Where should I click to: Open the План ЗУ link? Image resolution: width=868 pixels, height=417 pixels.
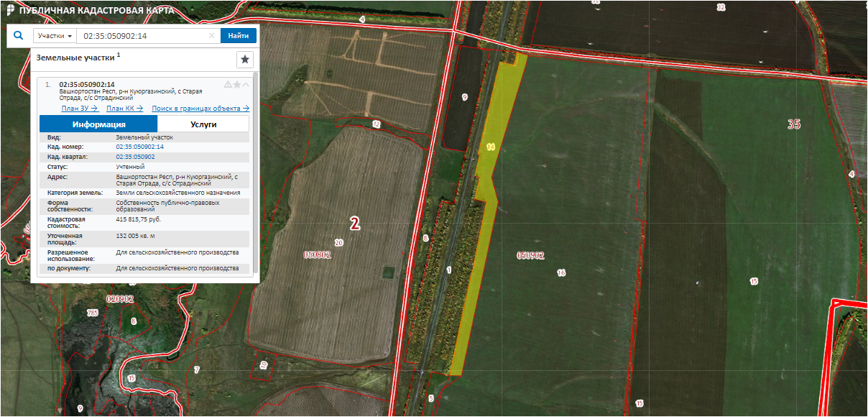79,109
